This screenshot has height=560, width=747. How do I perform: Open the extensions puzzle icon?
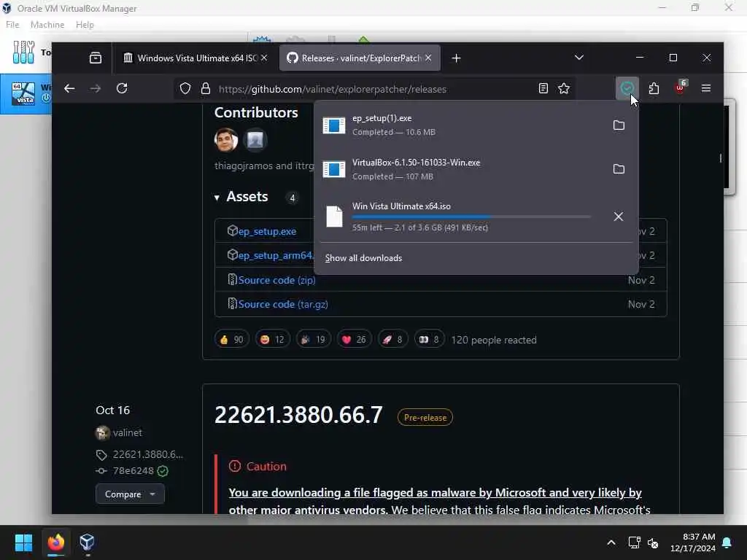pyautogui.click(x=654, y=88)
